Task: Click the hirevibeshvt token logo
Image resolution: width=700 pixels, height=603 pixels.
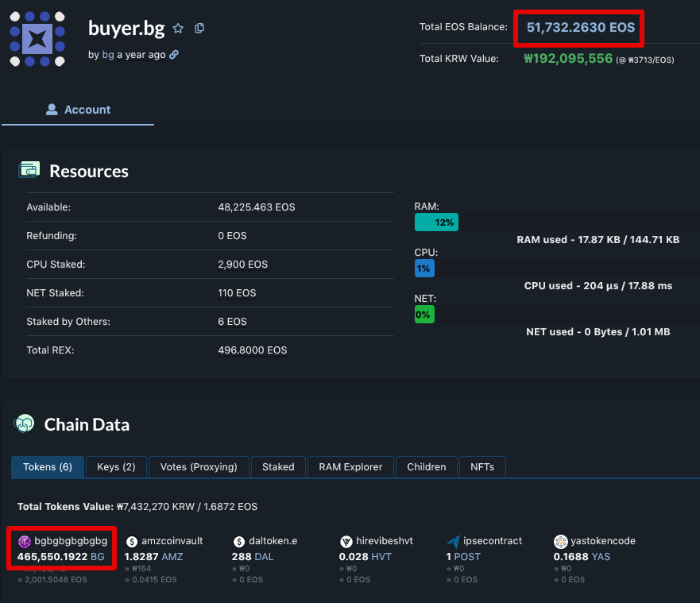Action: pos(346,541)
